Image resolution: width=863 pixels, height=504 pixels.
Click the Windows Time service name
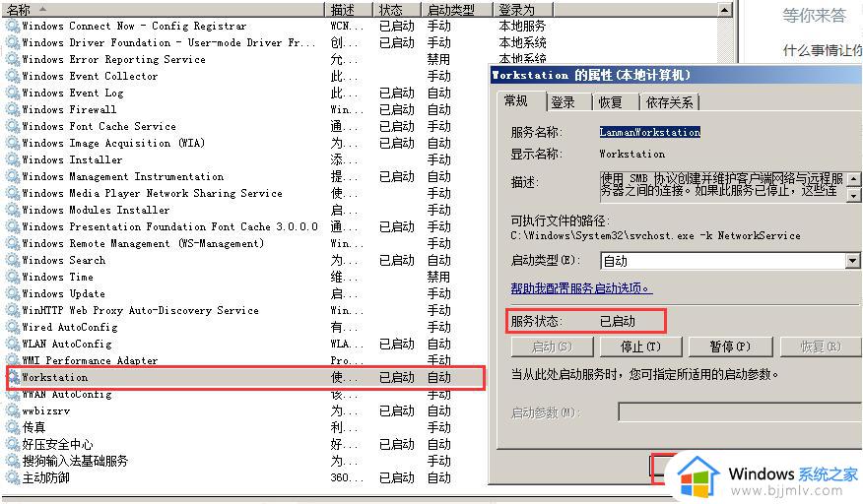point(57,277)
